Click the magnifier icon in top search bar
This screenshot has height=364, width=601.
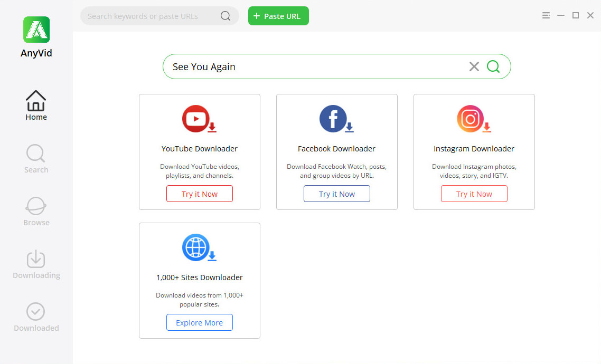pos(226,16)
